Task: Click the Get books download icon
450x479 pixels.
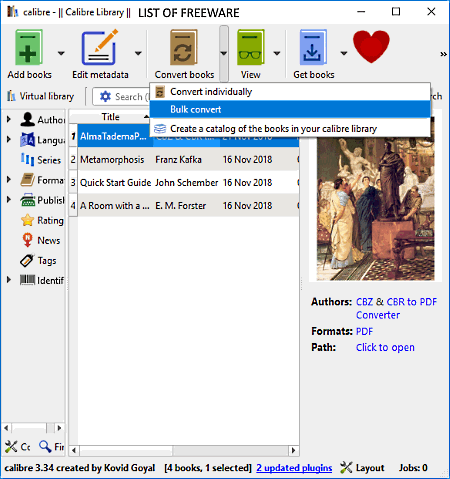Action: (x=313, y=47)
